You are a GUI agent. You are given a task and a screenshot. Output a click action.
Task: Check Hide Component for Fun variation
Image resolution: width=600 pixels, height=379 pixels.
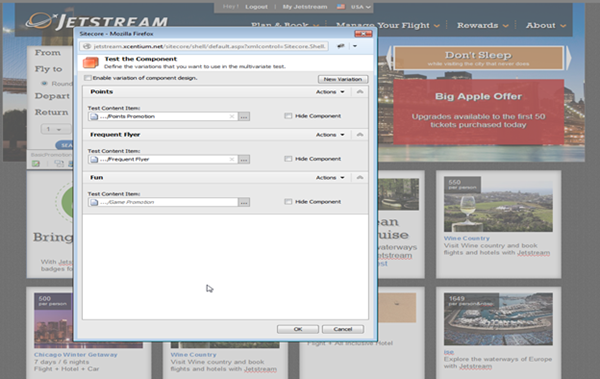pyautogui.click(x=288, y=202)
